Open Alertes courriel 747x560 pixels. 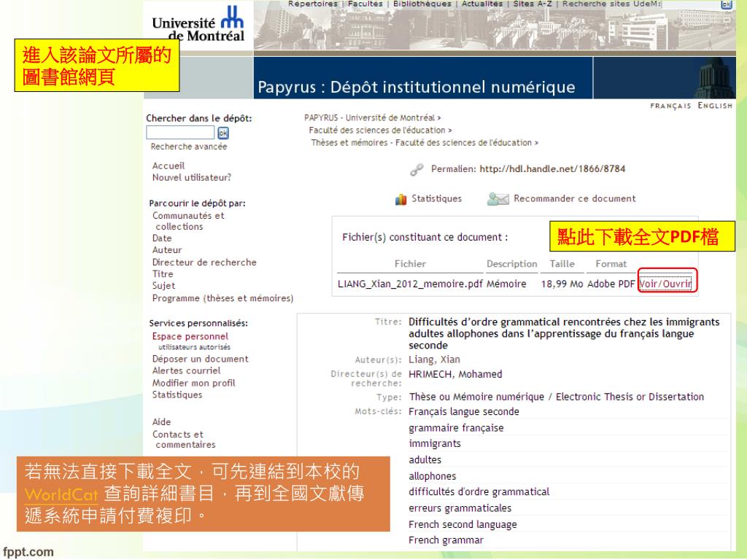click(186, 370)
